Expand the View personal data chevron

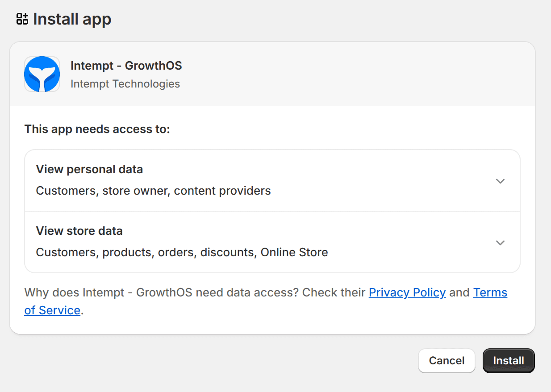point(500,181)
